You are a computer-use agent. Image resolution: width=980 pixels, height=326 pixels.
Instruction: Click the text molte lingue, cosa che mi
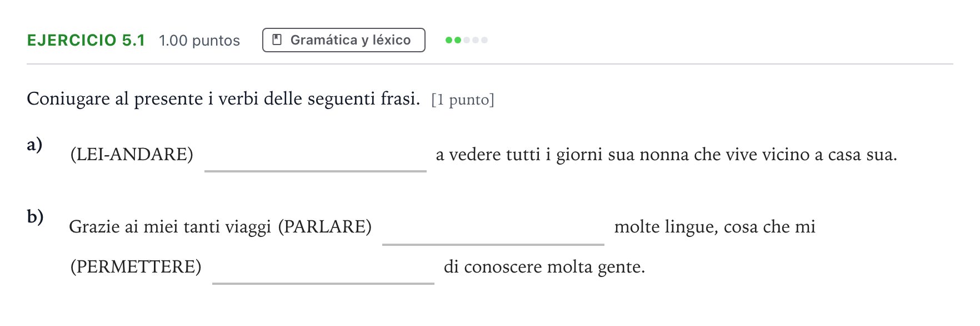pos(715,227)
